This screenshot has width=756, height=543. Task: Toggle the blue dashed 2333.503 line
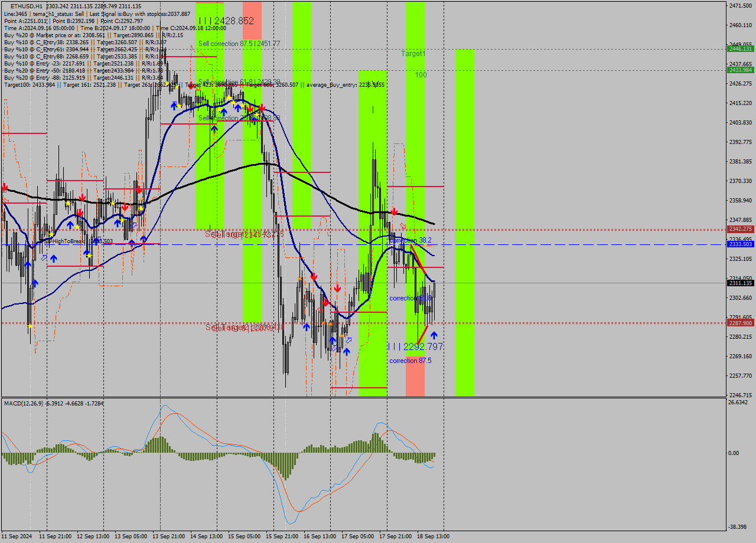(532, 244)
